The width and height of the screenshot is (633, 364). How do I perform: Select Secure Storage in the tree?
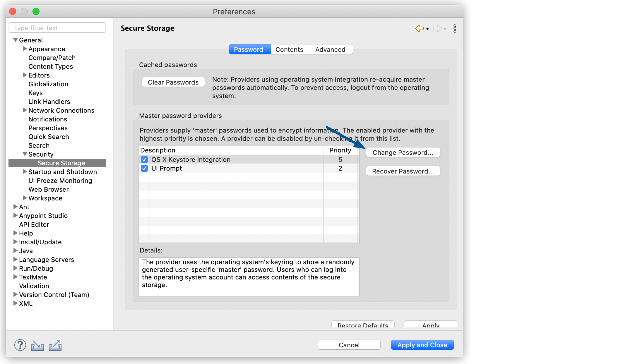pyautogui.click(x=61, y=163)
